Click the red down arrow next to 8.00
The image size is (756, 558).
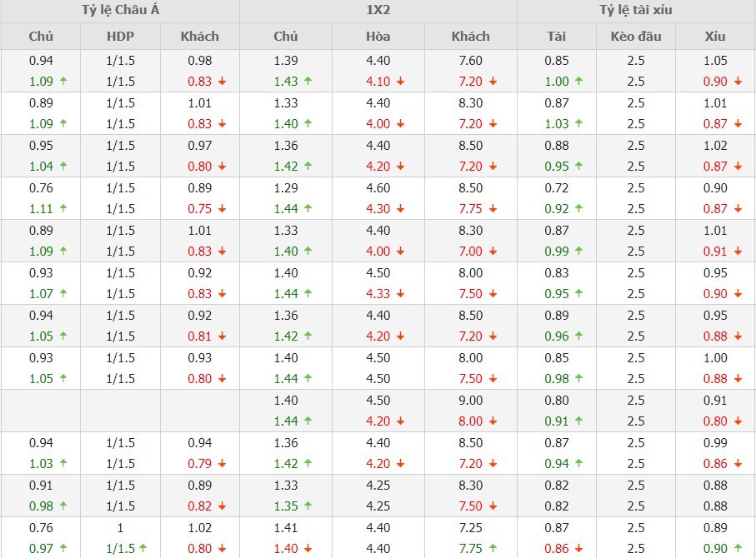492,421
